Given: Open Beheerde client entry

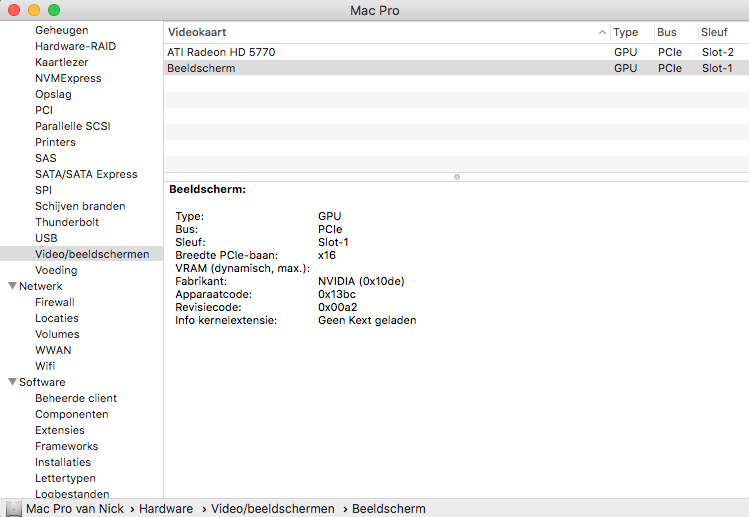Looking at the screenshot, I should tap(76, 399).
